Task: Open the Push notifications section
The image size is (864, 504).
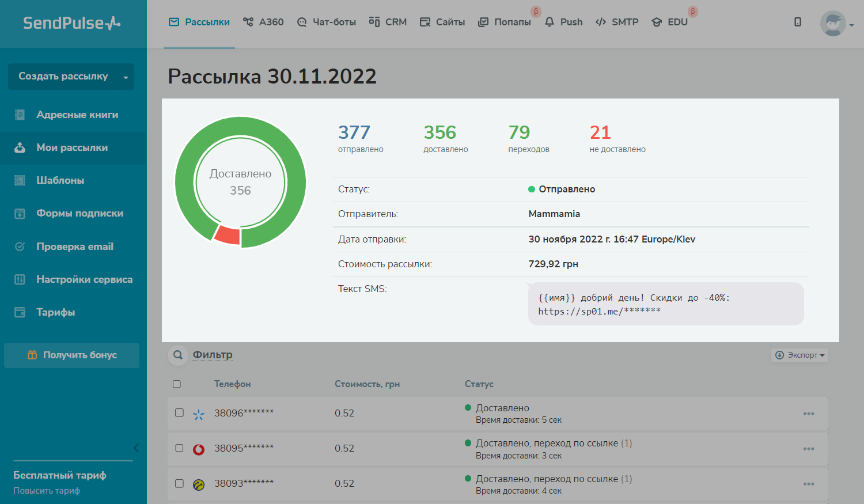Action: click(x=563, y=22)
